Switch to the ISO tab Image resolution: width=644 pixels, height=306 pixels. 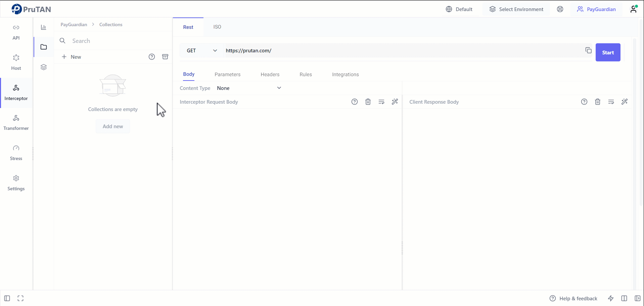click(x=217, y=27)
